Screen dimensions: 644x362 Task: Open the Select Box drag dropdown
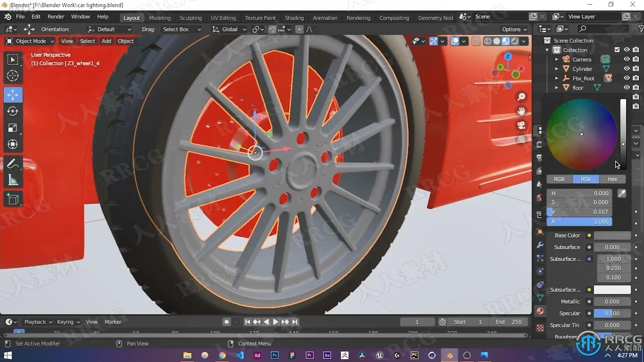tap(181, 29)
